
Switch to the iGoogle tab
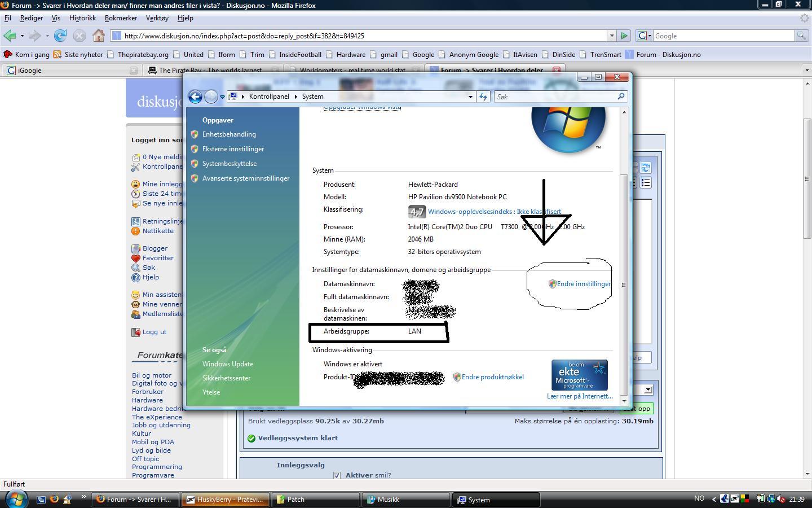pos(72,70)
